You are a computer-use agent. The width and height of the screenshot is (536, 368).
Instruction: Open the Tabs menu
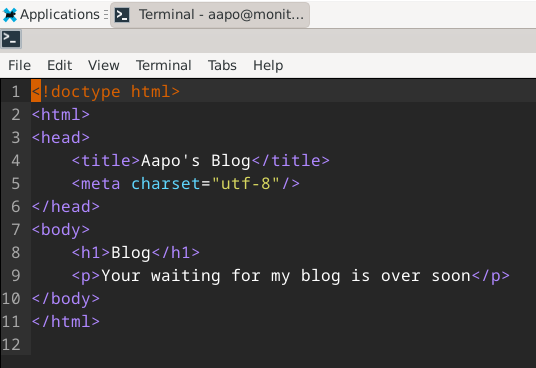pyautogui.click(x=222, y=65)
